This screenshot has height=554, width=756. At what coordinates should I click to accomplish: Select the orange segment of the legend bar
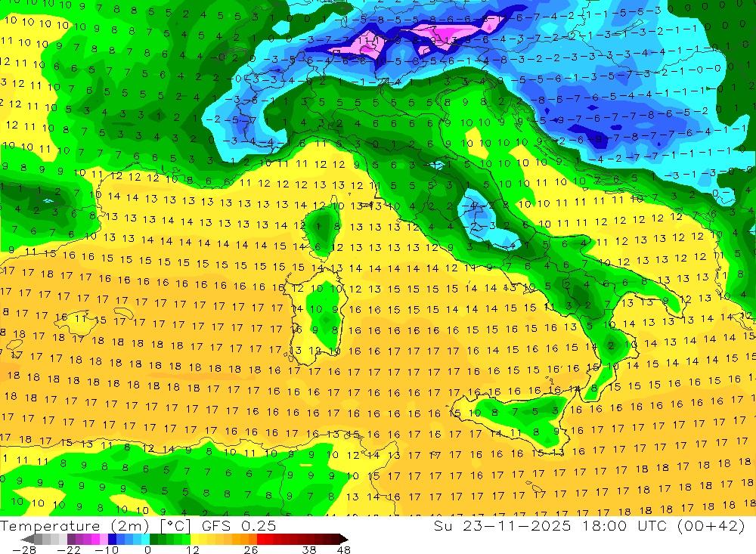coord(244,539)
